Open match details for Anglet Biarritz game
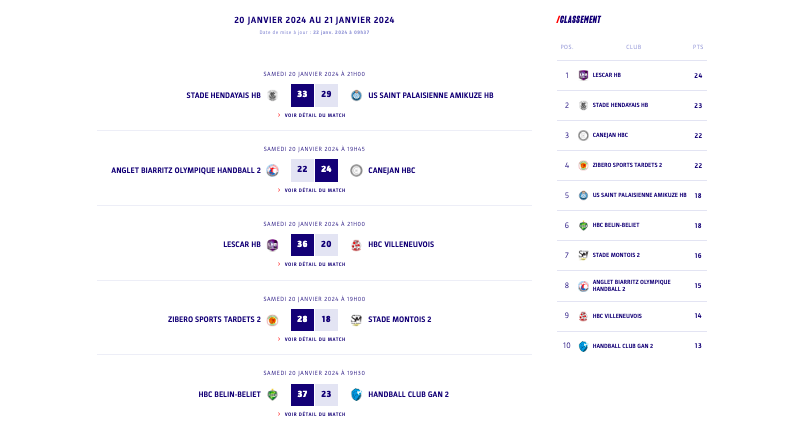This screenshot has height=447, width=806. click(314, 190)
